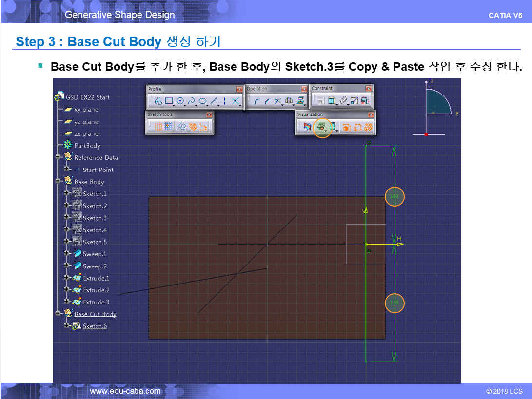Screen dimensions: 532x399
Task: Toggle Snap to Point
Action: point(169,127)
